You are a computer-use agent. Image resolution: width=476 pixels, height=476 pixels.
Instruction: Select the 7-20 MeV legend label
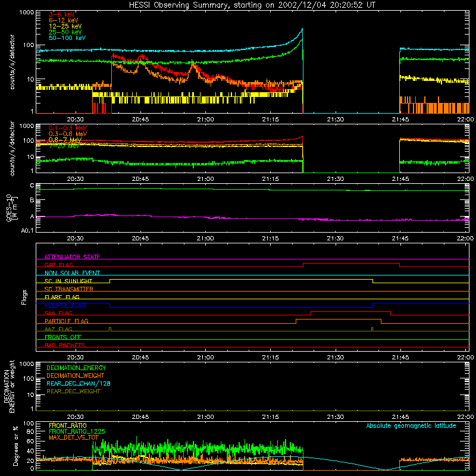[64, 146]
